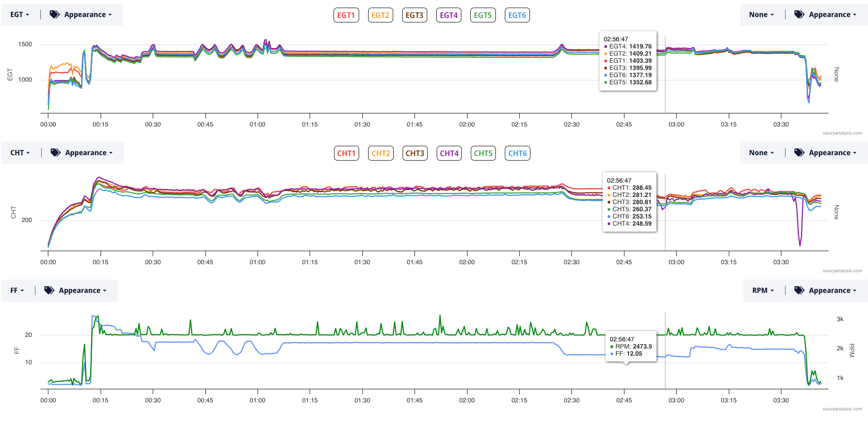
Task: Toggle the CHT5 series visibility
Action: tap(483, 153)
